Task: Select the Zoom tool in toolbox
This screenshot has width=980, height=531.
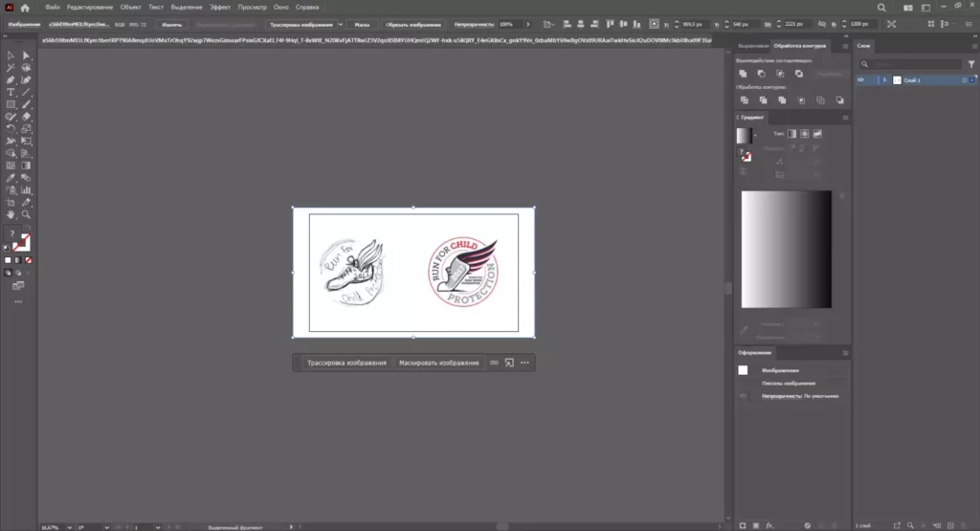Action: 26,214
